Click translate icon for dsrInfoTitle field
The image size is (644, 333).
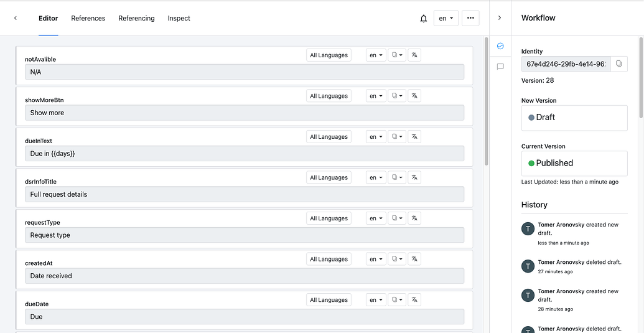click(x=414, y=177)
